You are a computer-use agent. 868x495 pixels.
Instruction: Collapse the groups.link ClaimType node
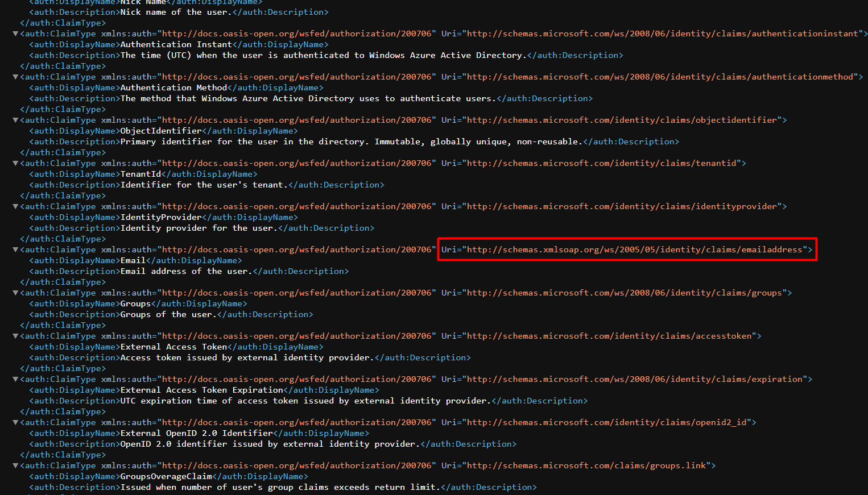(15, 466)
